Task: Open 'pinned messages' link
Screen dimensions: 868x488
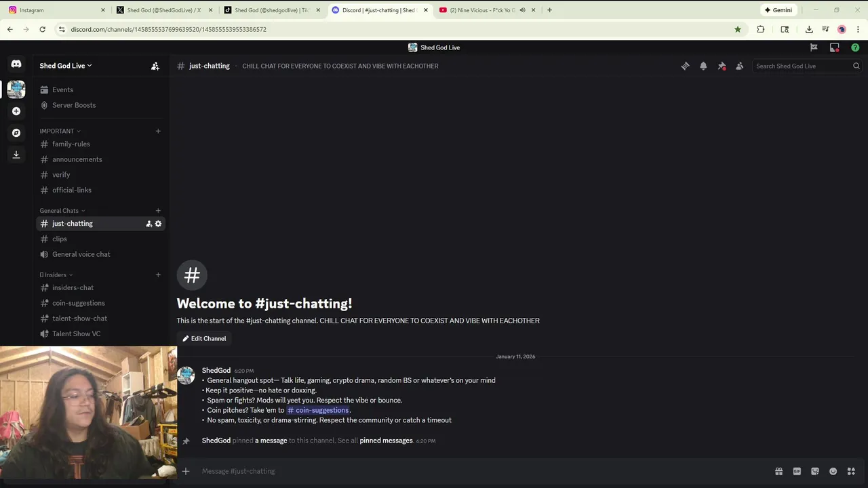Action: pos(386,441)
